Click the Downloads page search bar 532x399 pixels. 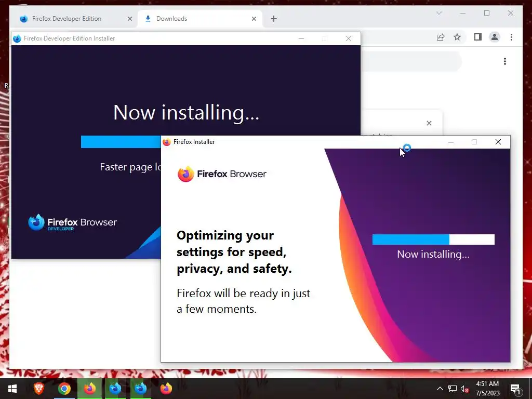pyautogui.click(x=411, y=61)
